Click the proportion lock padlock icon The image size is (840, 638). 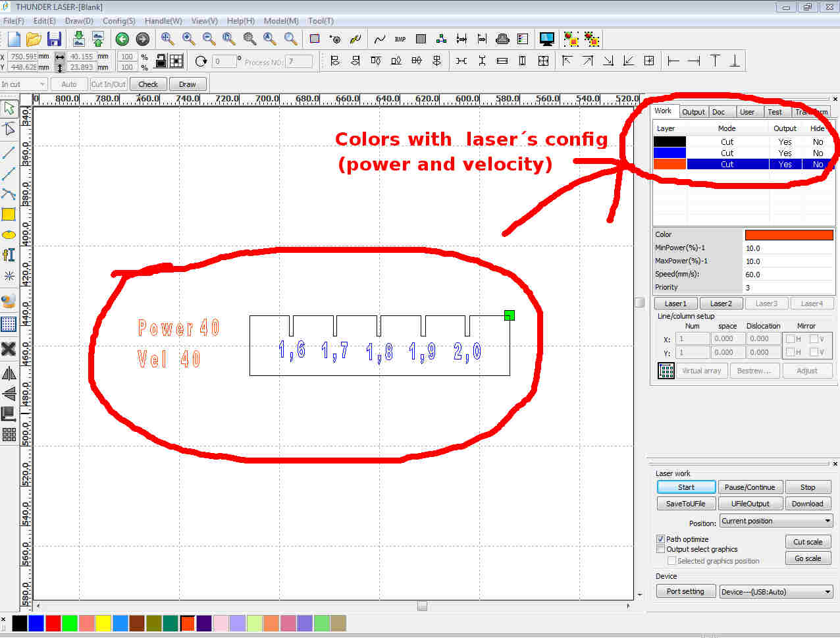point(160,61)
